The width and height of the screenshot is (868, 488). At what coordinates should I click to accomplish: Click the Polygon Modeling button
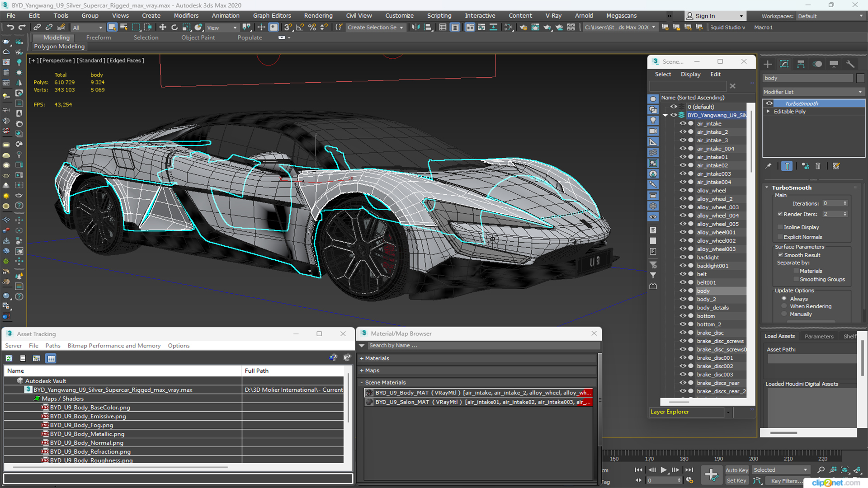tap(59, 47)
